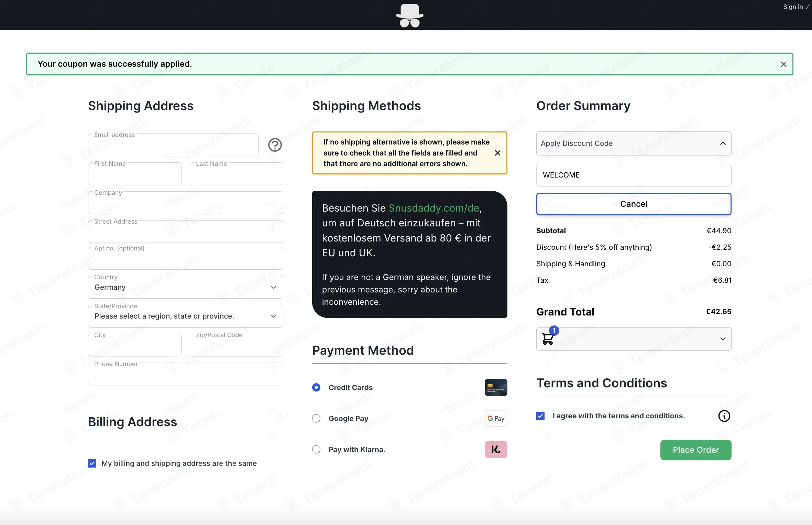Click the Subtotal amount €44.90
Image resolution: width=812 pixels, height=525 pixels.
point(719,231)
